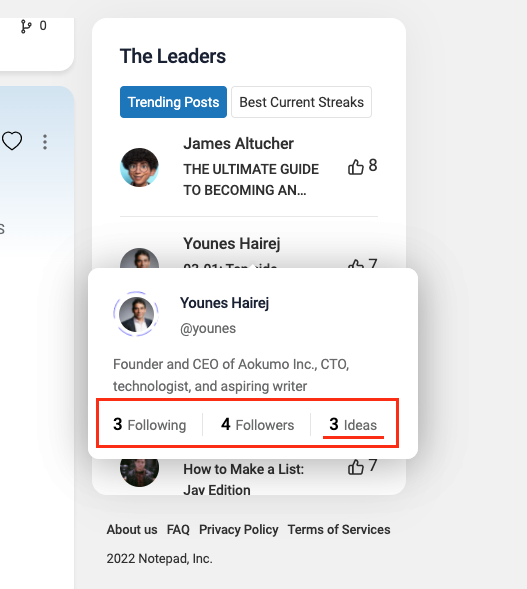Image resolution: width=527 pixels, height=589 pixels.
Task: Click the heart like icon
Action: coord(12,141)
